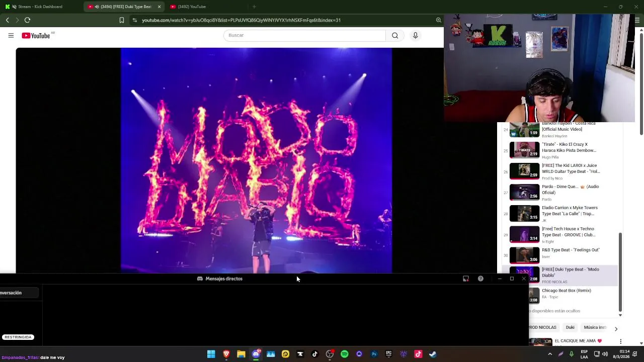Open the Discord inbox icon

coord(465,279)
